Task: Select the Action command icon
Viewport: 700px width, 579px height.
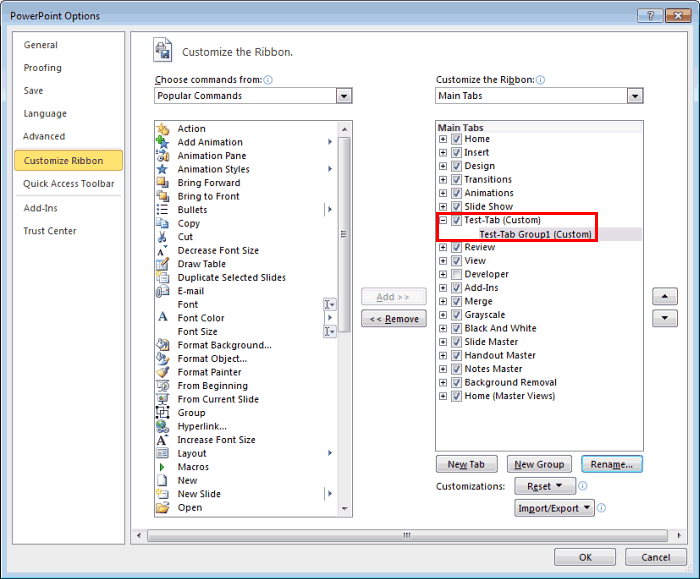Action: [x=163, y=129]
